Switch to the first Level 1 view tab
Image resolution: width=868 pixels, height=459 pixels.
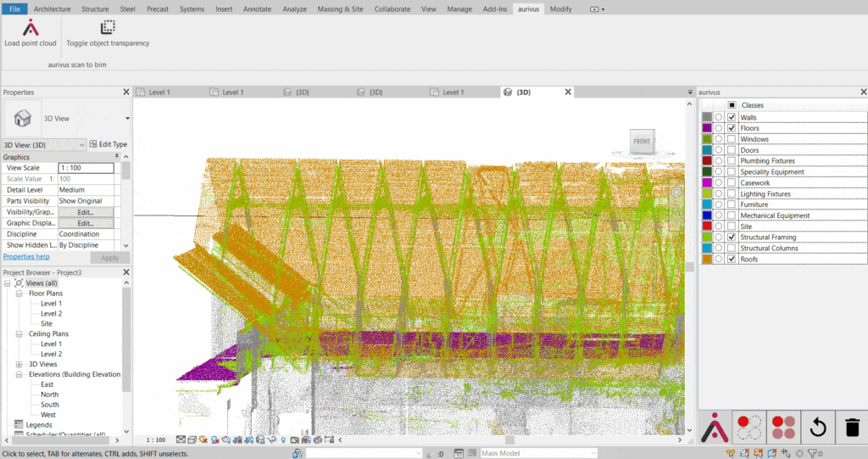(159, 92)
